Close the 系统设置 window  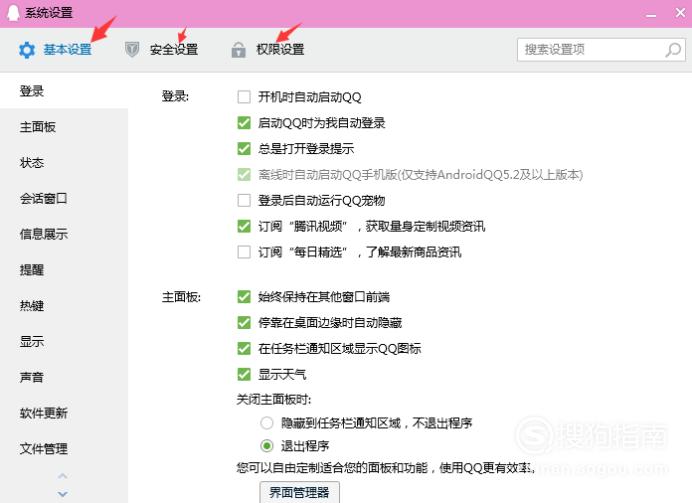(680, 13)
